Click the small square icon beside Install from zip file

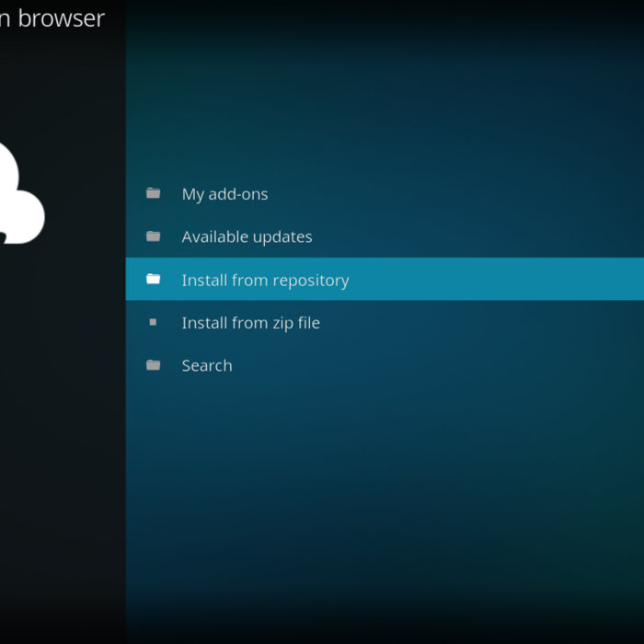click(153, 322)
